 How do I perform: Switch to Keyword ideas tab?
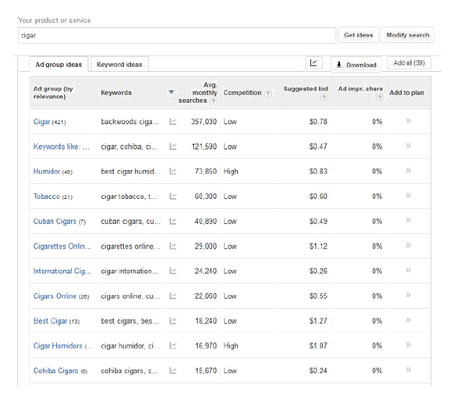click(x=119, y=64)
